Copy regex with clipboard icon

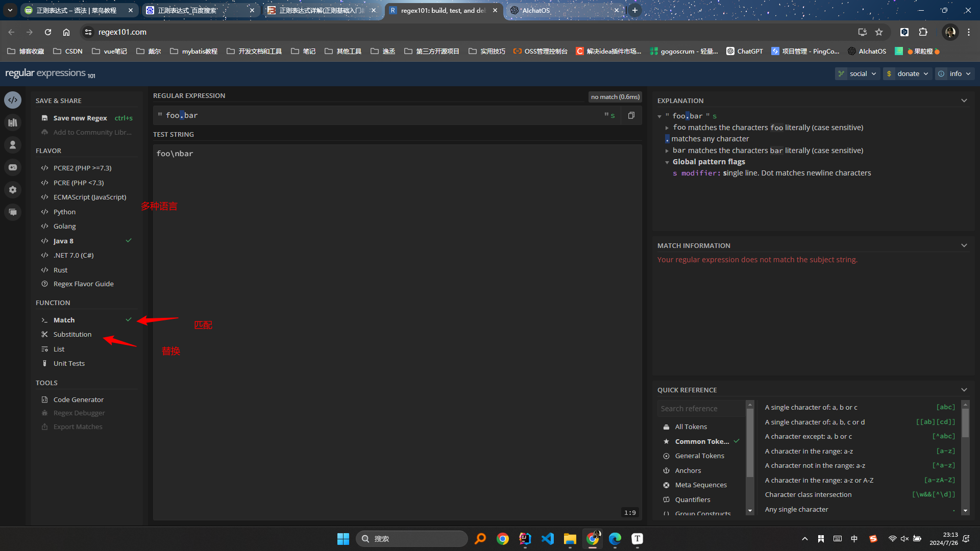(x=631, y=115)
